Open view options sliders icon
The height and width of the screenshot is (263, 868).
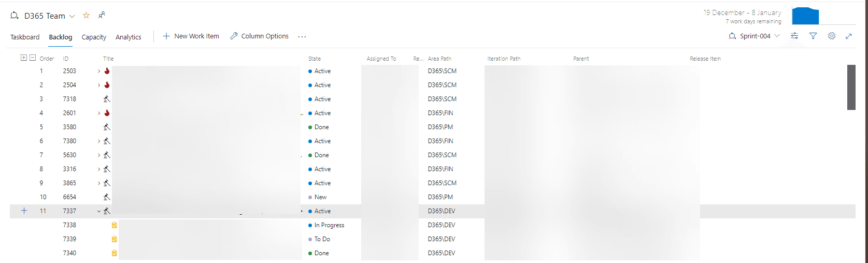coord(794,36)
